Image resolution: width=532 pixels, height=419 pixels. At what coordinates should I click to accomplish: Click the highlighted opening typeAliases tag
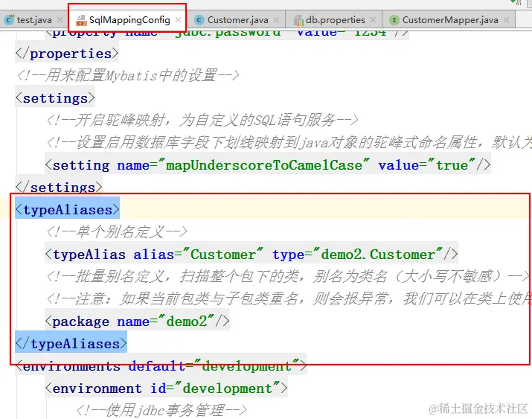click(x=67, y=210)
